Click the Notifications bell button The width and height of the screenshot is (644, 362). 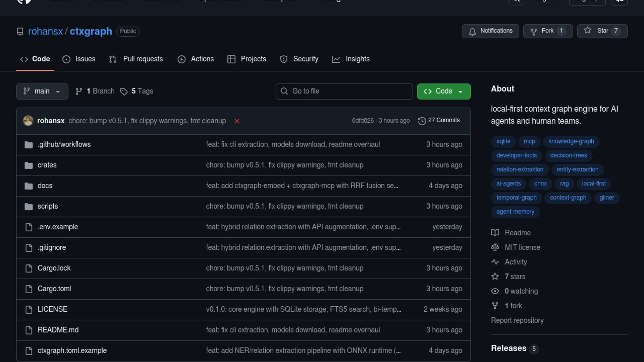click(x=490, y=31)
